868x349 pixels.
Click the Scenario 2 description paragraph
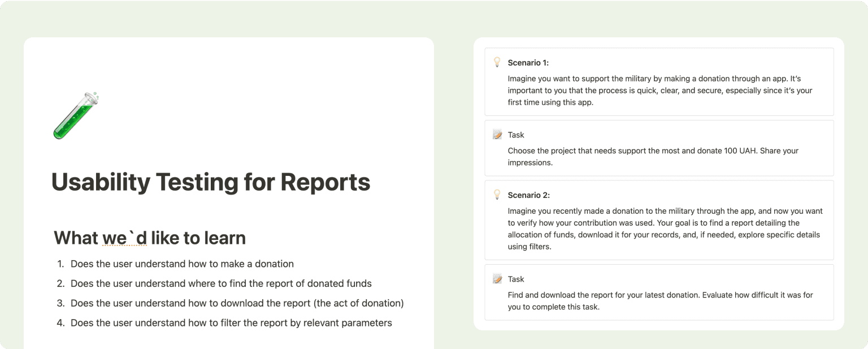665,229
